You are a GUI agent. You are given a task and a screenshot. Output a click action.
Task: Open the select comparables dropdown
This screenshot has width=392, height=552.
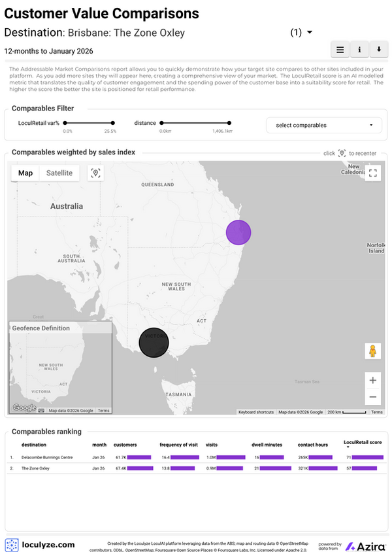(x=324, y=126)
